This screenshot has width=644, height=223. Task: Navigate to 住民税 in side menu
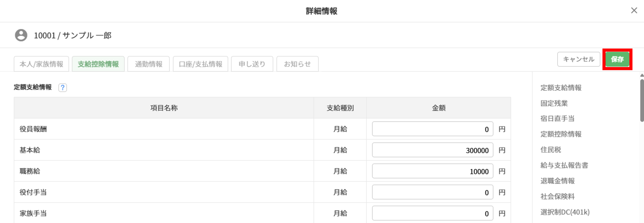coord(551,150)
